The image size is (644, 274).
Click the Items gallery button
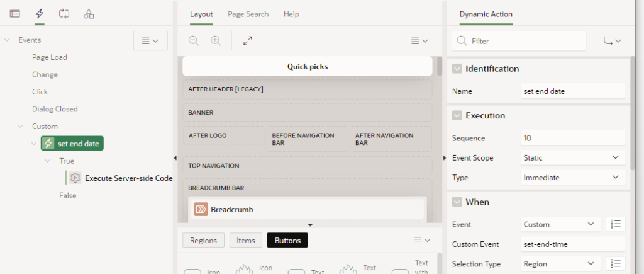246,240
